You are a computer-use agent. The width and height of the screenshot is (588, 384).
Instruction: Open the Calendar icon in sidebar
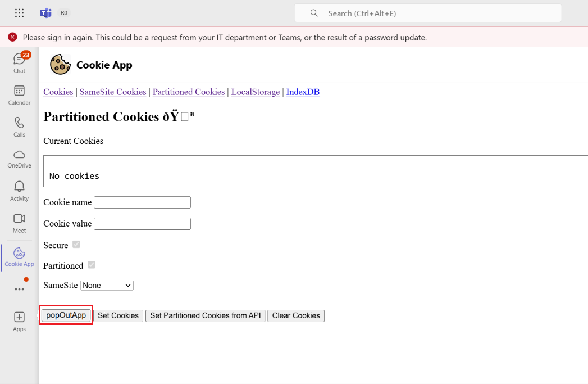click(19, 93)
